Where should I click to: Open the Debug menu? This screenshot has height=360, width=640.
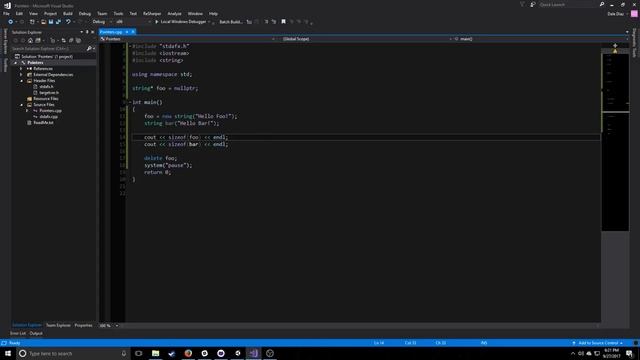coord(85,13)
